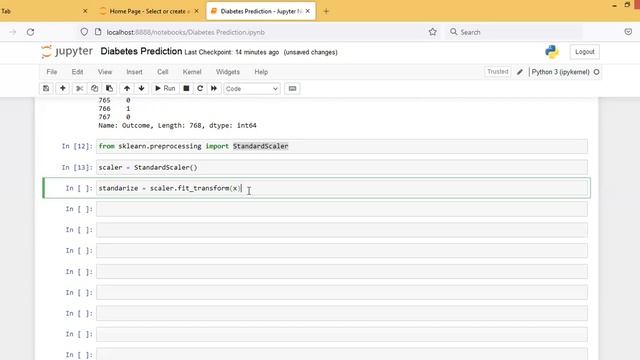Screen dimensions: 640x360
Task: Click the output row 766 with value 1
Action: (x=114, y=109)
